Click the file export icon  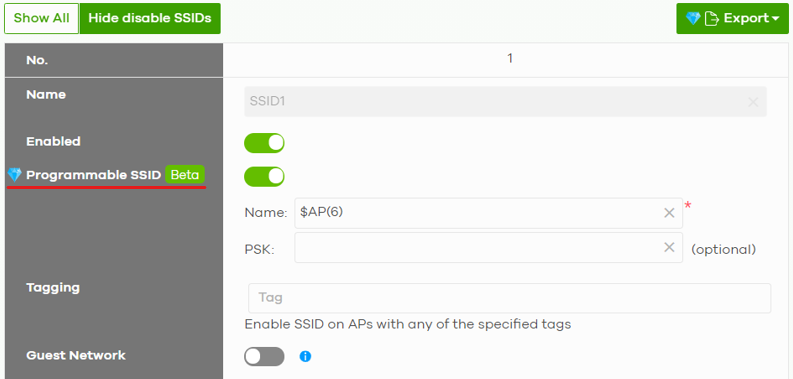point(712,19)
